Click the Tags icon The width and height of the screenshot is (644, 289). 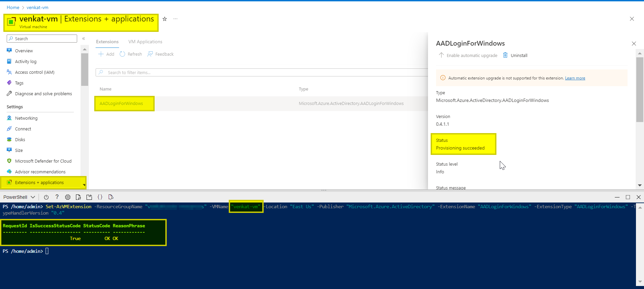9,83
